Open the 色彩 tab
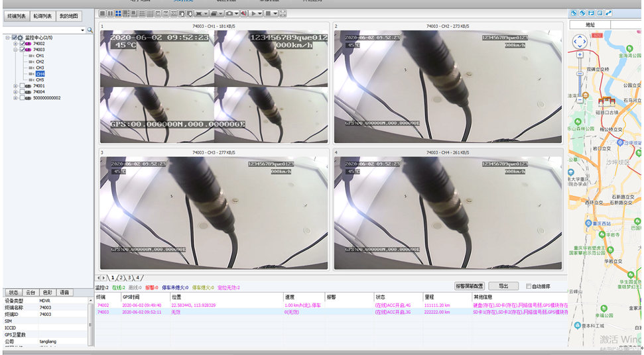The height and width of the screenshot is (355, 644). pyautogui.click(x=47, y=292)
